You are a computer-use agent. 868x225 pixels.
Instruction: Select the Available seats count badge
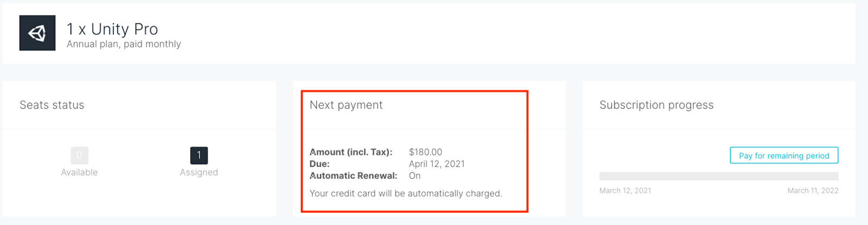[x=79, y=155]
